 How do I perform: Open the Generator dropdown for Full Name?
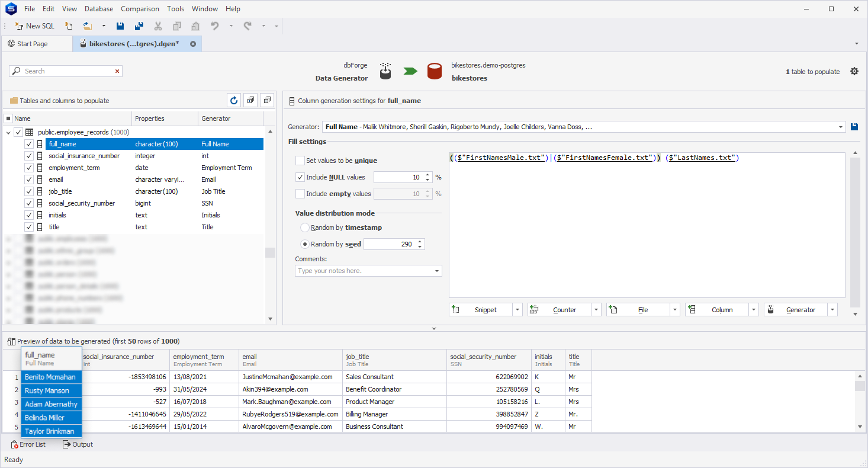pyautogui.click(x=841, y=127)
